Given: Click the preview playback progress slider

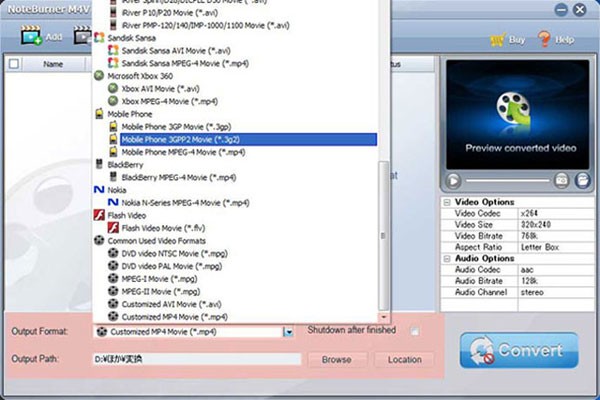Looking at the screenshot, I should pos(507,180).
